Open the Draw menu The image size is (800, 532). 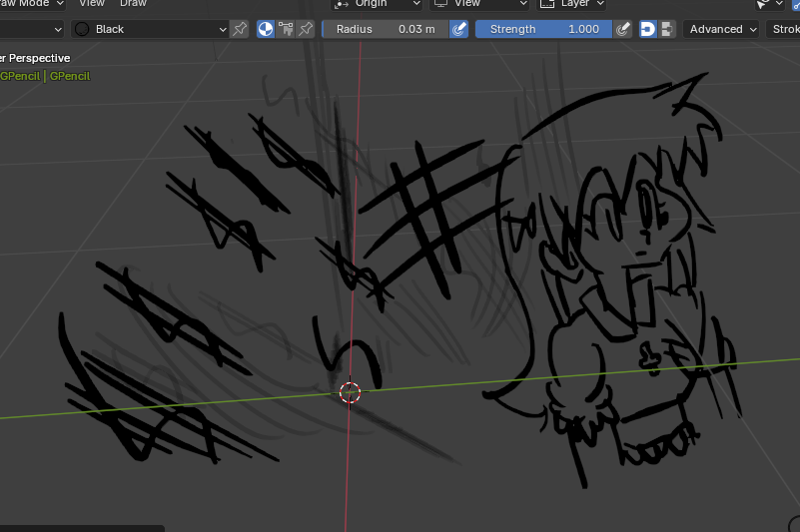[133, 4]
